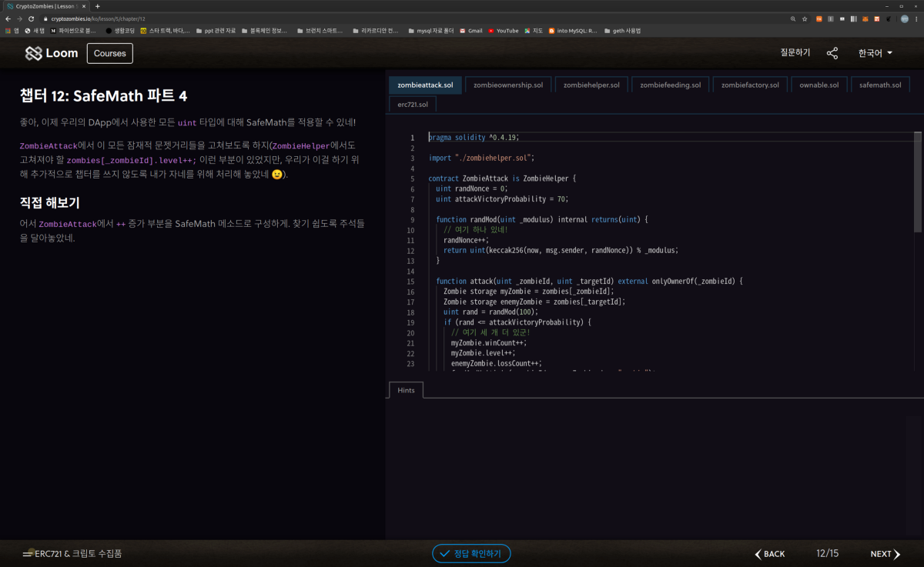Open the Gmail bookmark
924x567 pixels.
click(470, 31)
